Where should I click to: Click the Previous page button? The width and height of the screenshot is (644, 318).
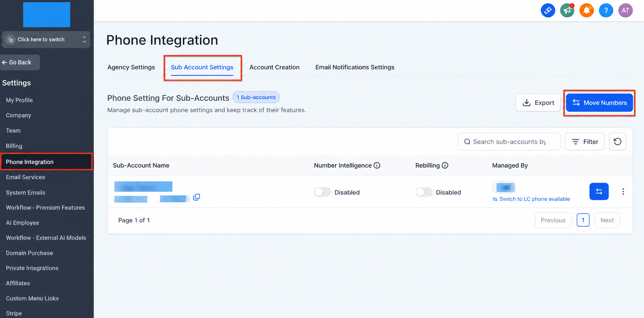553,220
